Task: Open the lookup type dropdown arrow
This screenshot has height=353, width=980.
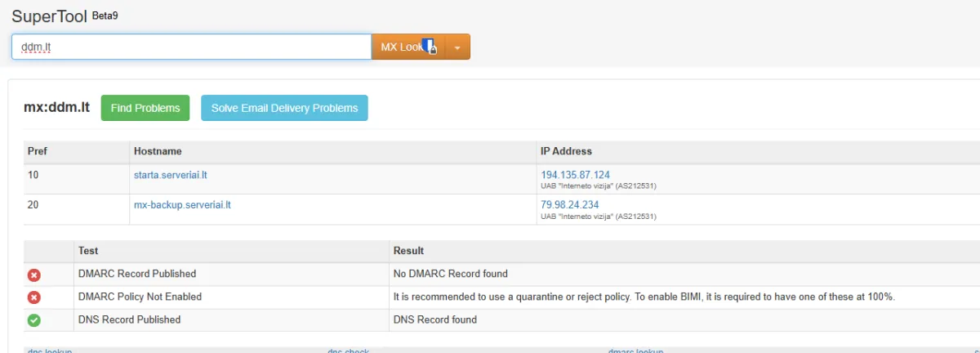Action: click(457, 47)
